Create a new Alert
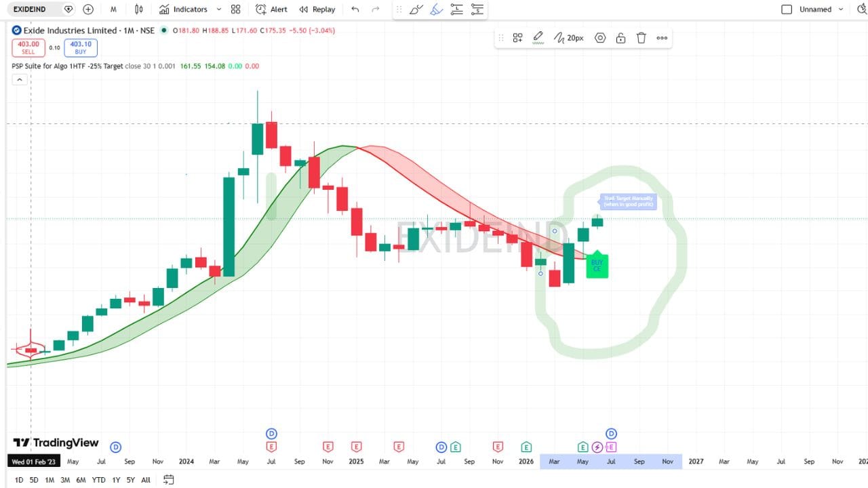868x488 pixels. tap(271, 9)
